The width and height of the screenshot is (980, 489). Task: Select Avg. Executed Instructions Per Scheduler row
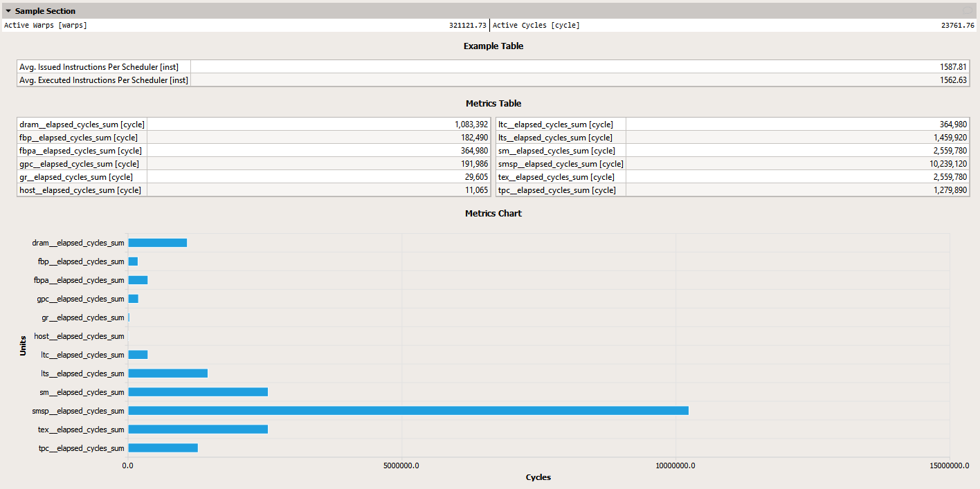(103, 80)
